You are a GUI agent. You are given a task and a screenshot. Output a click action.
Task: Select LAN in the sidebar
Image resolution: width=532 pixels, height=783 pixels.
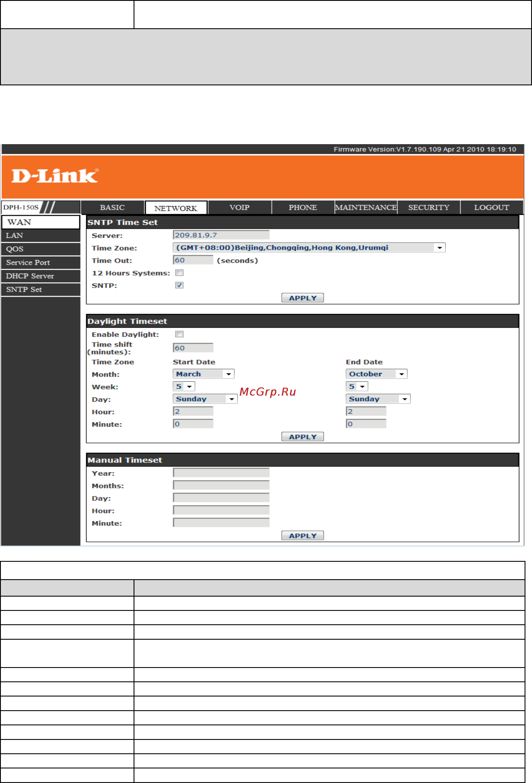[41, 236]
